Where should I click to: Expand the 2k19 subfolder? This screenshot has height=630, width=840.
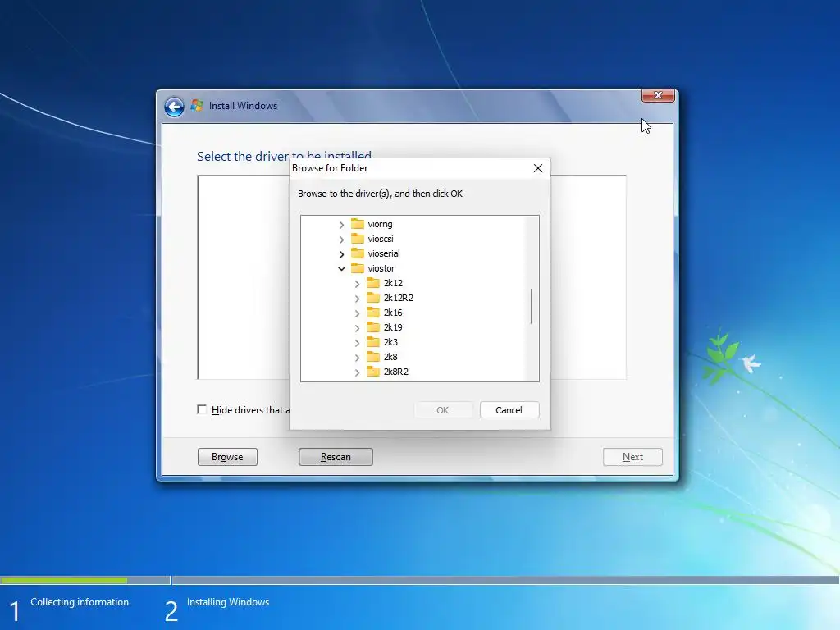coord(358,328)
